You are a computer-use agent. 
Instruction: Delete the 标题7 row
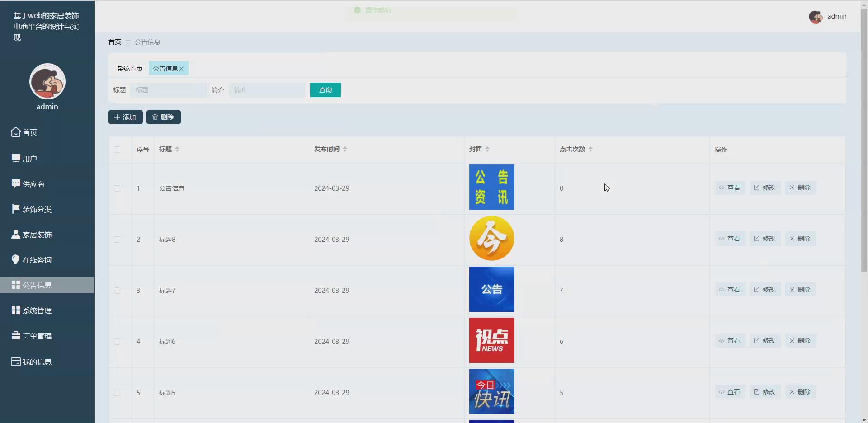(800, 290)
